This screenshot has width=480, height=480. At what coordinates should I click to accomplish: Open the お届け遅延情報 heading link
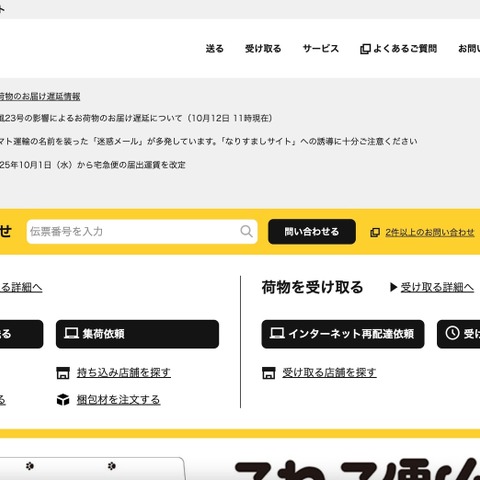tap(39, 97)
